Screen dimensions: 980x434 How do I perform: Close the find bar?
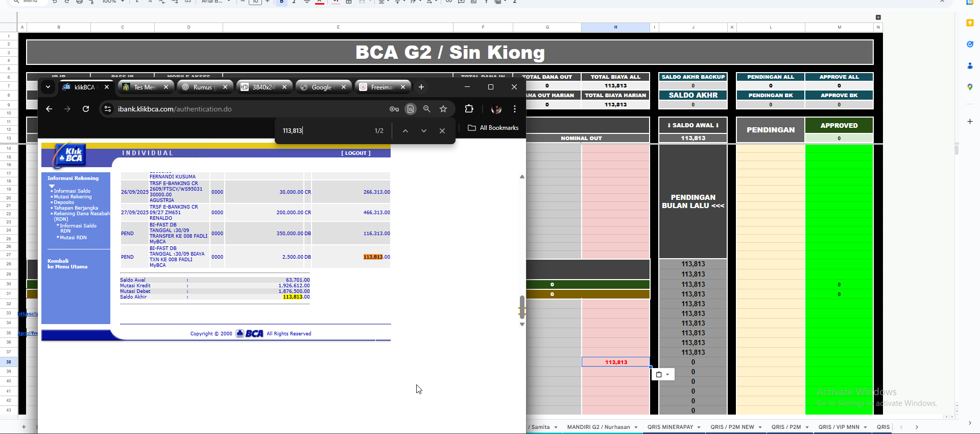tap(442, 131)
